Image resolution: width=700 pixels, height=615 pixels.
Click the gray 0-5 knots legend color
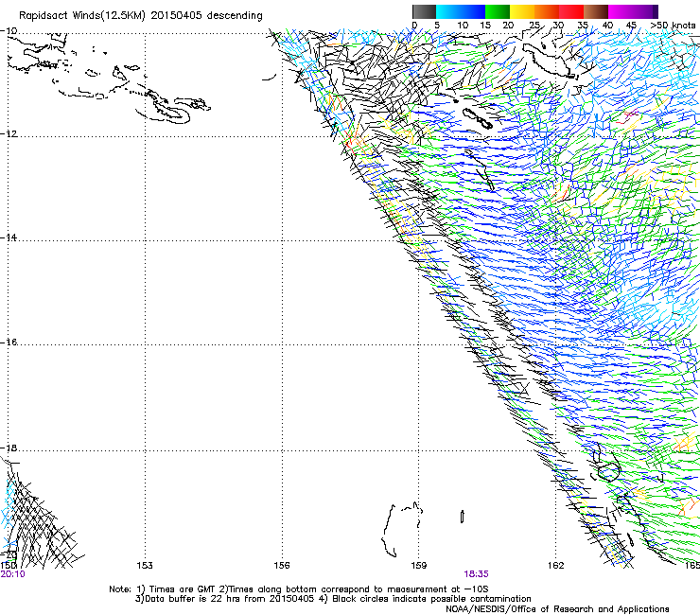coord(424,12)
